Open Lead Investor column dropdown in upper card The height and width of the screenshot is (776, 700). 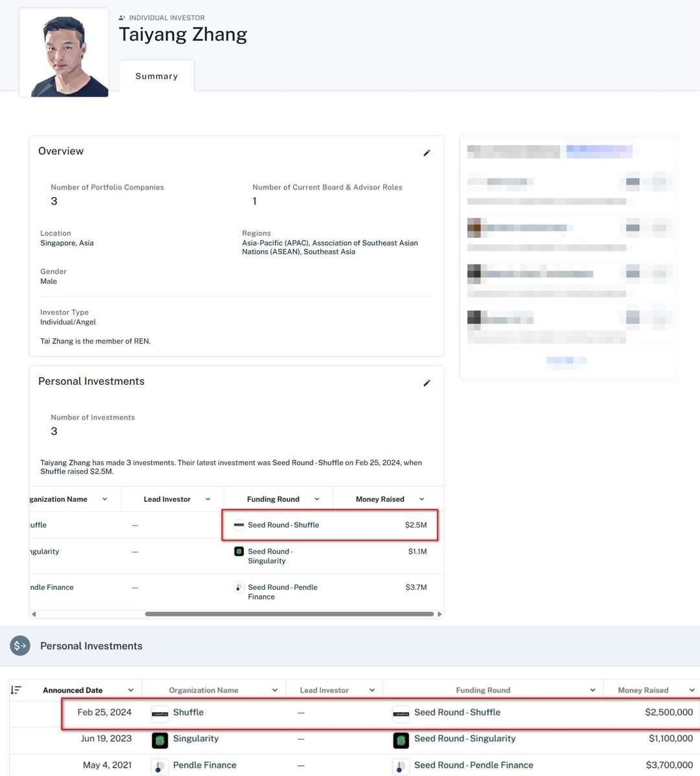[208, 499]
